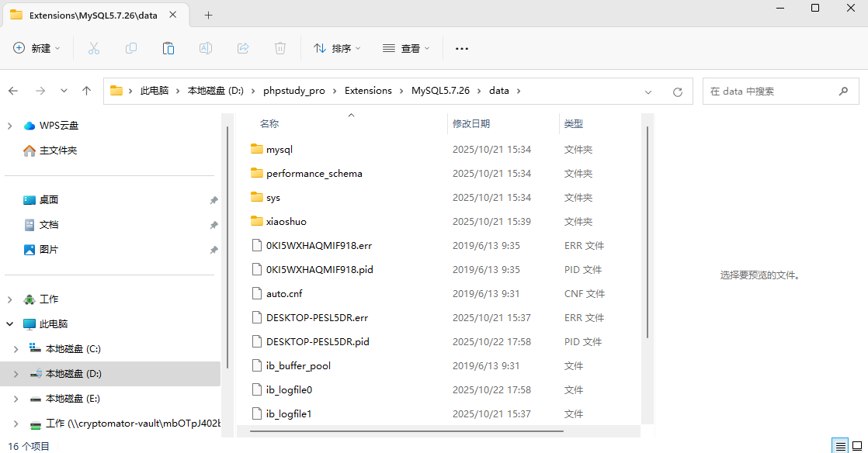Click the Paste icon in the toolbar
Screen dimensions: 868x453
click(x=168, y=48)
